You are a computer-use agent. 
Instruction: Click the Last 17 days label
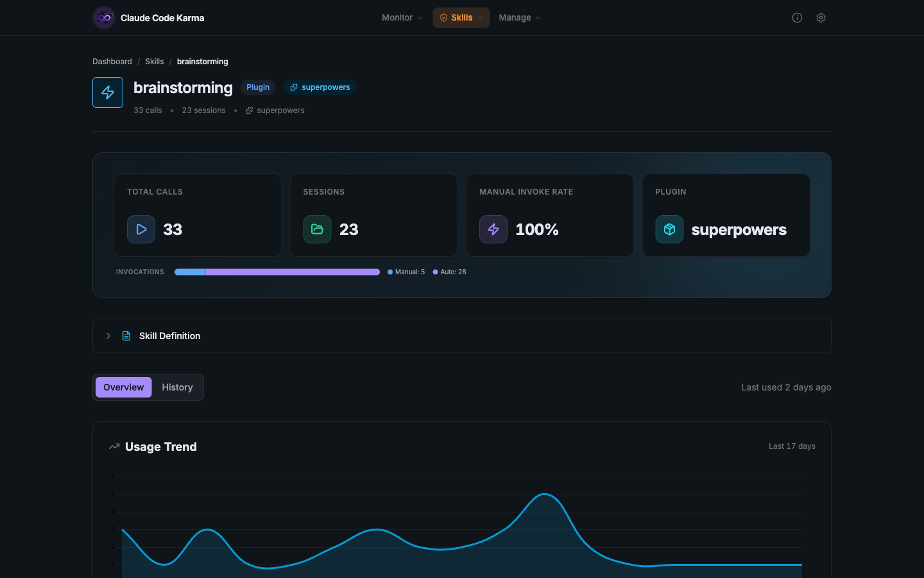pyautogui.click(x=792, y=446)
